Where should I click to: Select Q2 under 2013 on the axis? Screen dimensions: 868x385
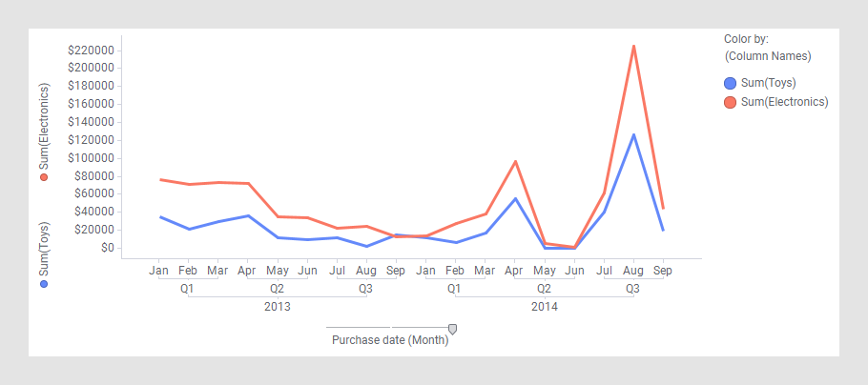pyautogui.click(x=277, y=288)
